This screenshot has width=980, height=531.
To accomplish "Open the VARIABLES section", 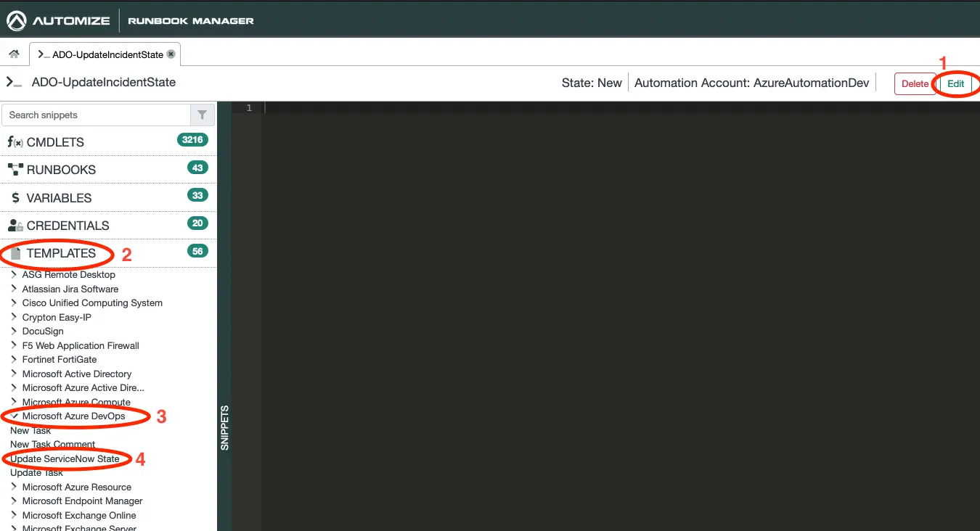I will (59, 198).
